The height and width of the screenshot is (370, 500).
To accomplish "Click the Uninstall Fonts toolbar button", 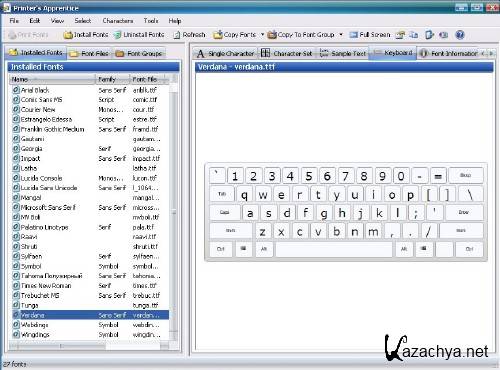I will (139, 35).
